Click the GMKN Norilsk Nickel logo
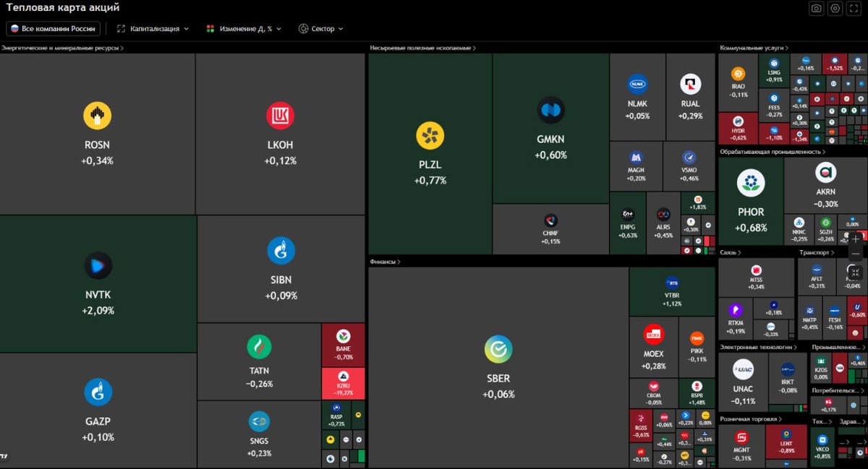868x469 pixels. pyautogui.click(x=550, y=111)
